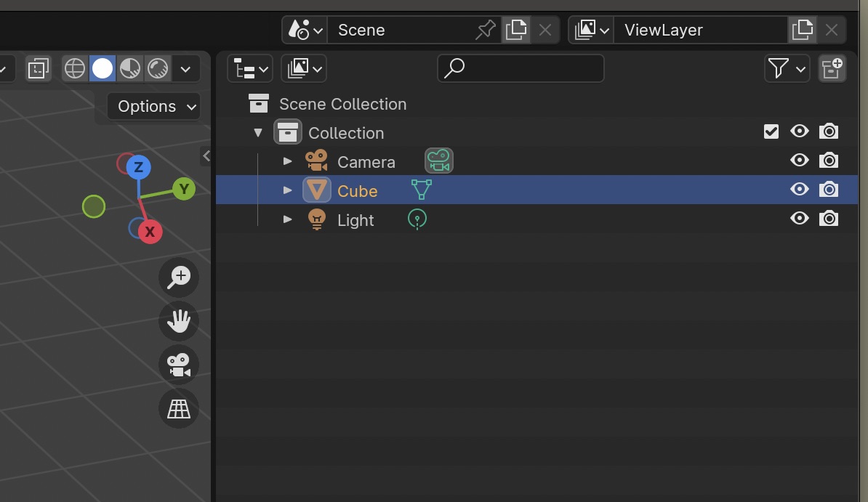Toggle X-ray mode in viewport header

pyautogui.click(x=39, y=68)
